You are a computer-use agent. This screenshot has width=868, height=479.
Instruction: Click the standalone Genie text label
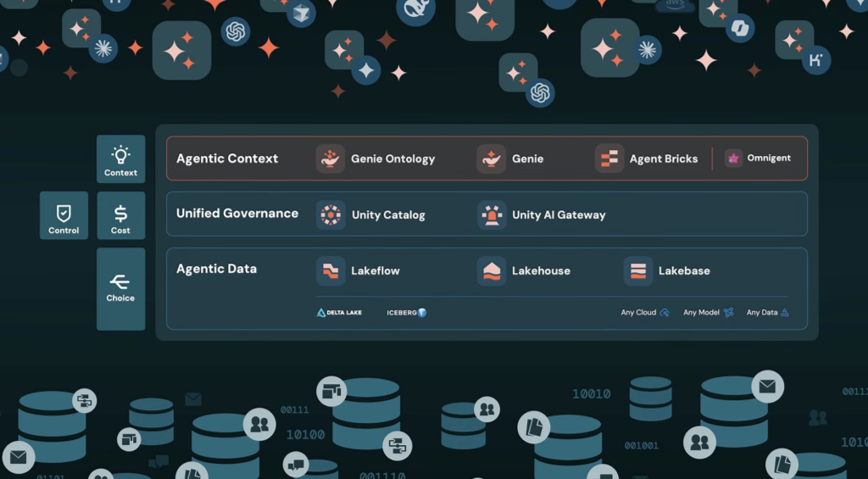click(x=527, y=159)
